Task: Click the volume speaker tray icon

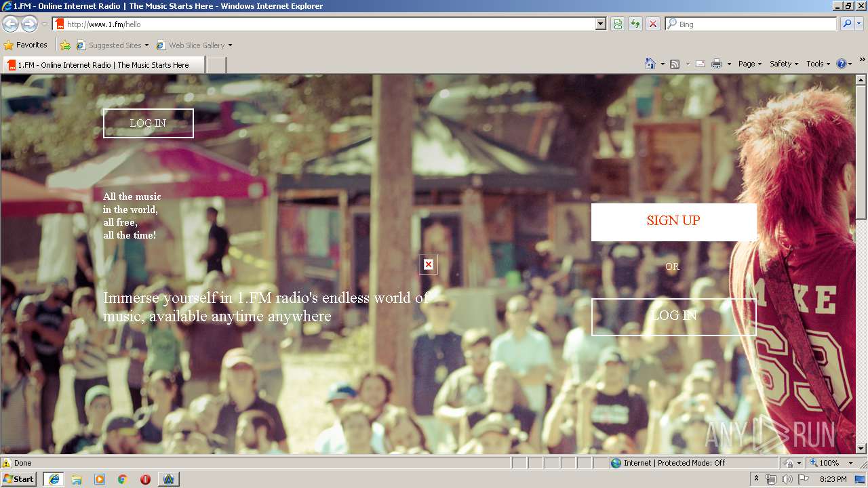Action: pyautogui.click(x=787, y=479)
